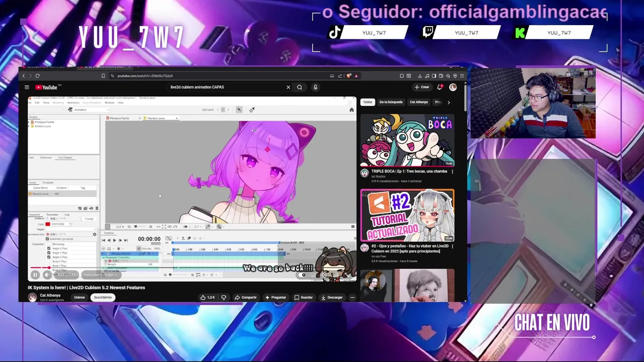
Task: Open Live2D Edit menu
Action: pyautogui.click(x=37, y=103)
